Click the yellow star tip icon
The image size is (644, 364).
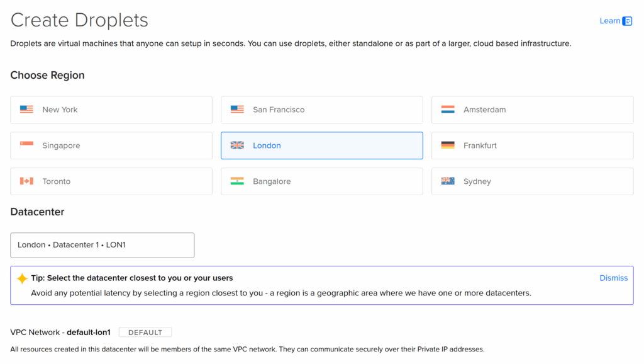click(x=22, y=278)
